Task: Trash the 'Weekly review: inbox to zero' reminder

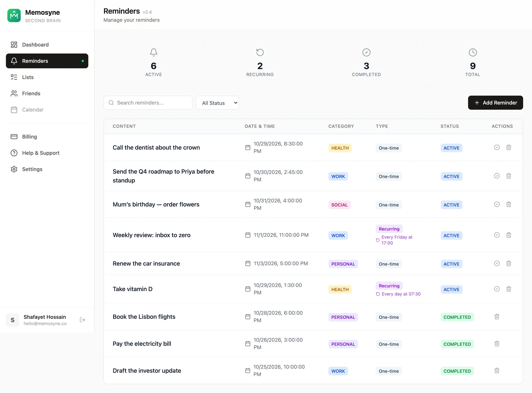Action: [509, 235]
